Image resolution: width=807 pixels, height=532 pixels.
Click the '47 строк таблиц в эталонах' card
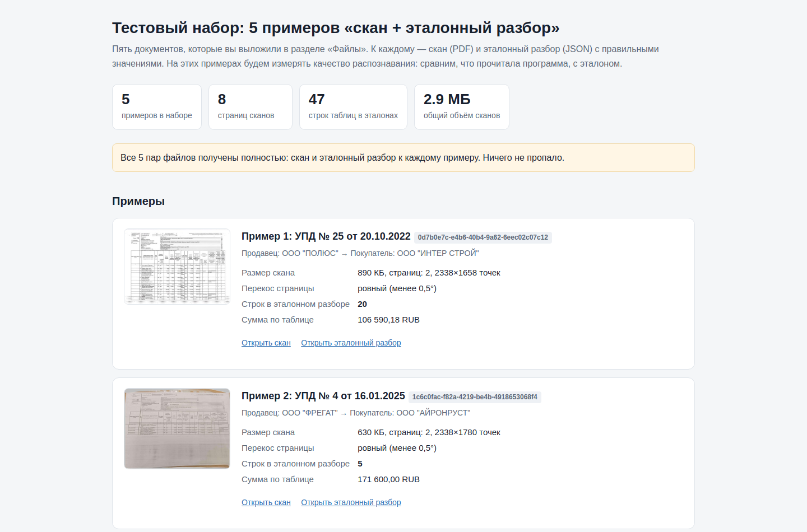(x=353, y=107)
